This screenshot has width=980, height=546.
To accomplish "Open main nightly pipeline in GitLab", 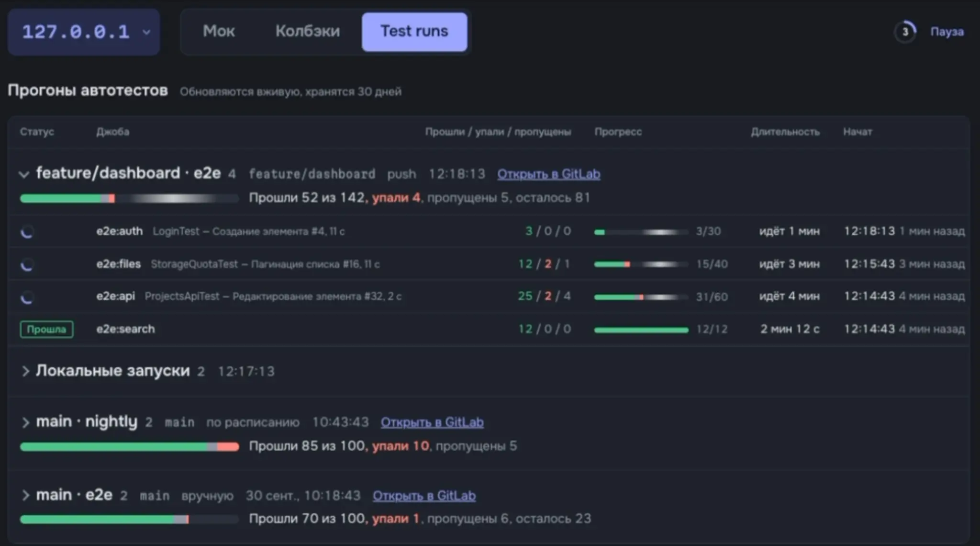I will tap(432, 422).
